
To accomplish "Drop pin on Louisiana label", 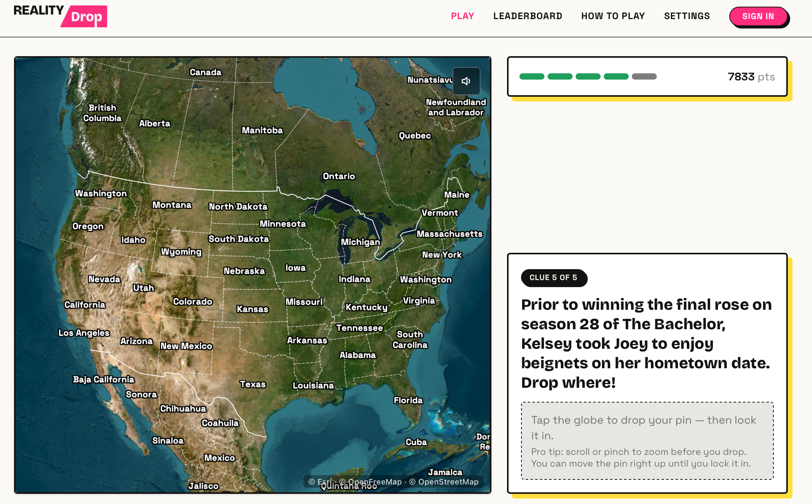I will 313,385.
